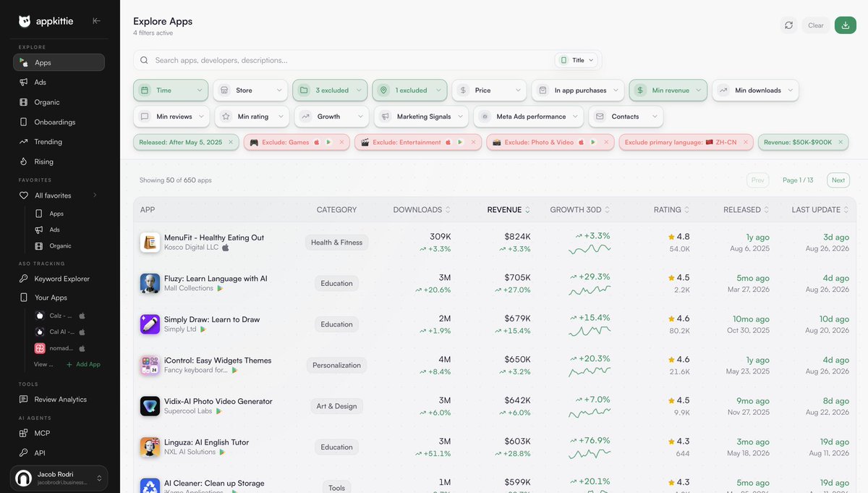Click iControl app icon
The width and height of the screenshot is (868, 493).
150,365
